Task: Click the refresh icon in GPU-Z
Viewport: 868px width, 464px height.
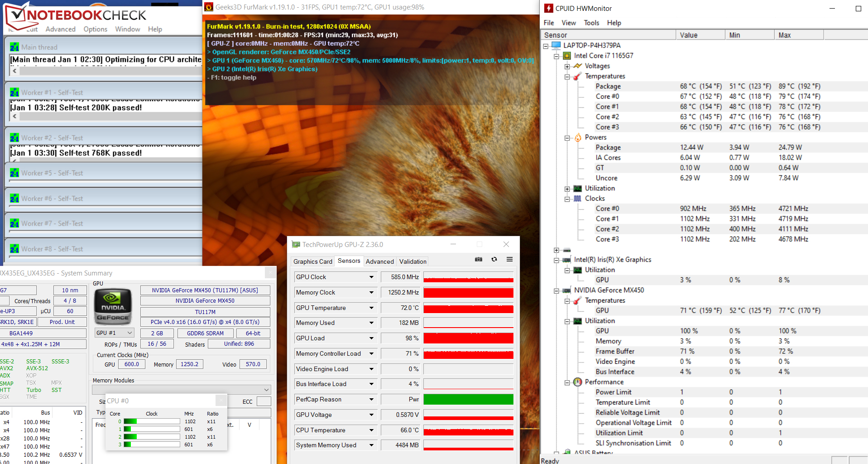Action: pos(494,259)
